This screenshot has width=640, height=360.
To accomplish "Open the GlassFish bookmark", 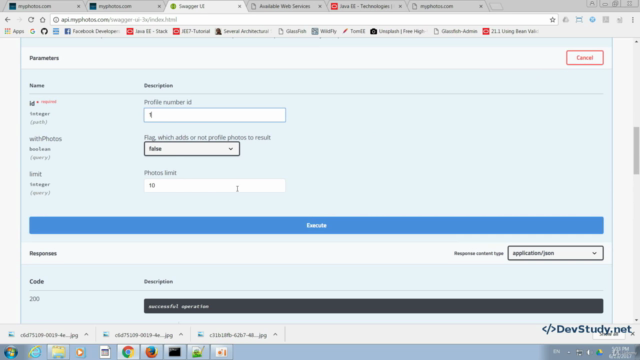I will tap(292, 31).
